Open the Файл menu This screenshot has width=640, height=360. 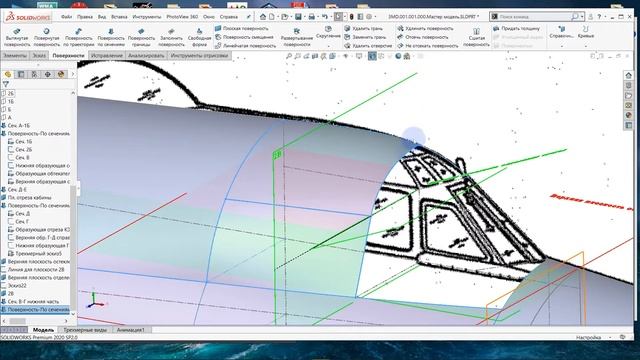66,17
